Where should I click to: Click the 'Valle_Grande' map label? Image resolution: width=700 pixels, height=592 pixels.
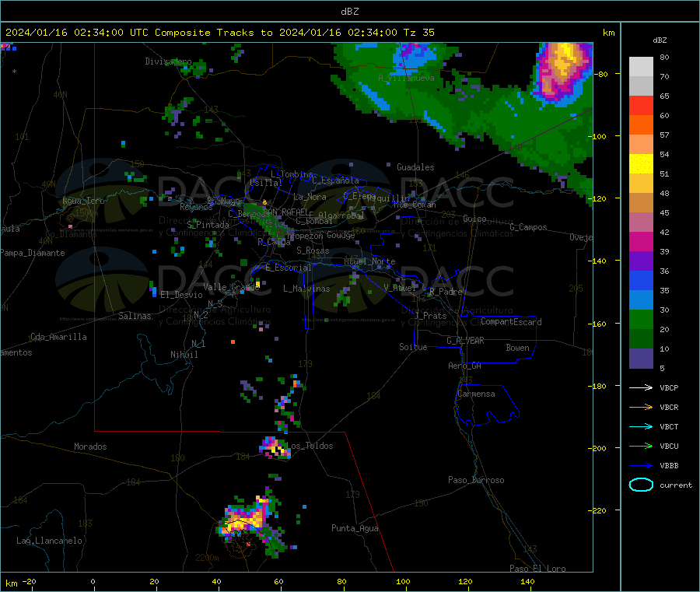pos(231,286)
